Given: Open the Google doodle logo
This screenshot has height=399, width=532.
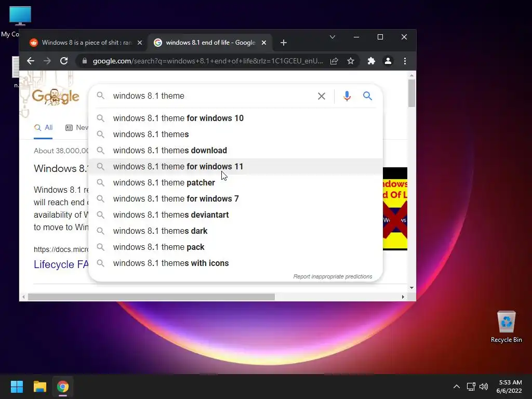Looking at the screenshot, I should coord(56,97).
